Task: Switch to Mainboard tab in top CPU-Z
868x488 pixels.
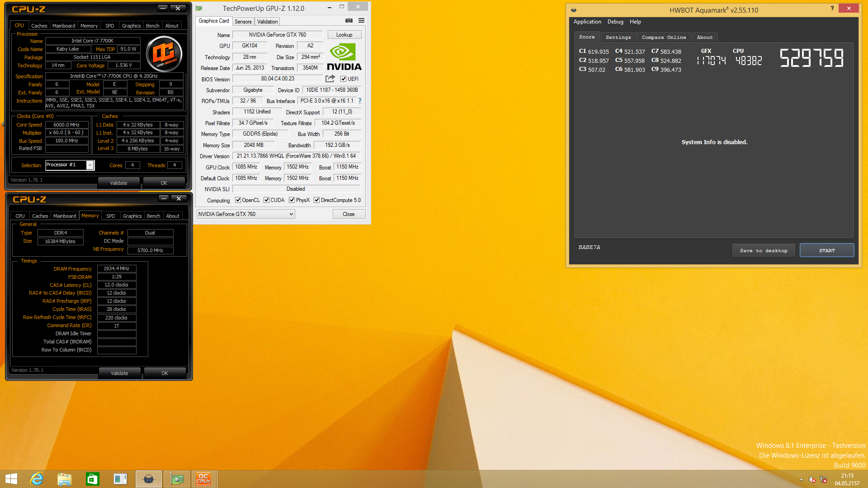Action: [64, 26]
